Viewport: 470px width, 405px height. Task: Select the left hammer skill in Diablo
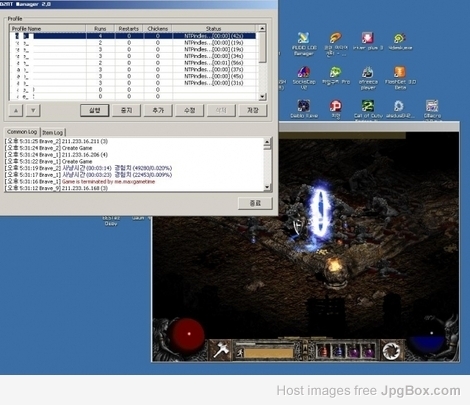pyautogui.click(x=221, y=350)
